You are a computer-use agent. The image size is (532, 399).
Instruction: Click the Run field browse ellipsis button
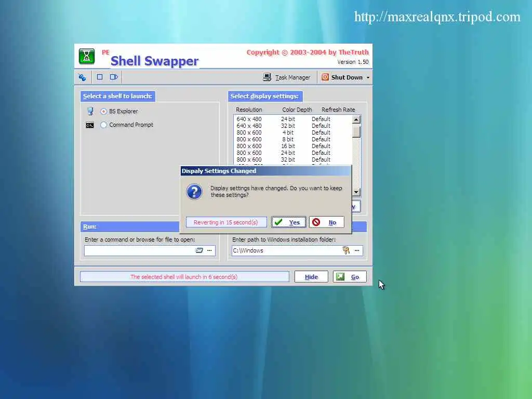click(x=209, y=250)
